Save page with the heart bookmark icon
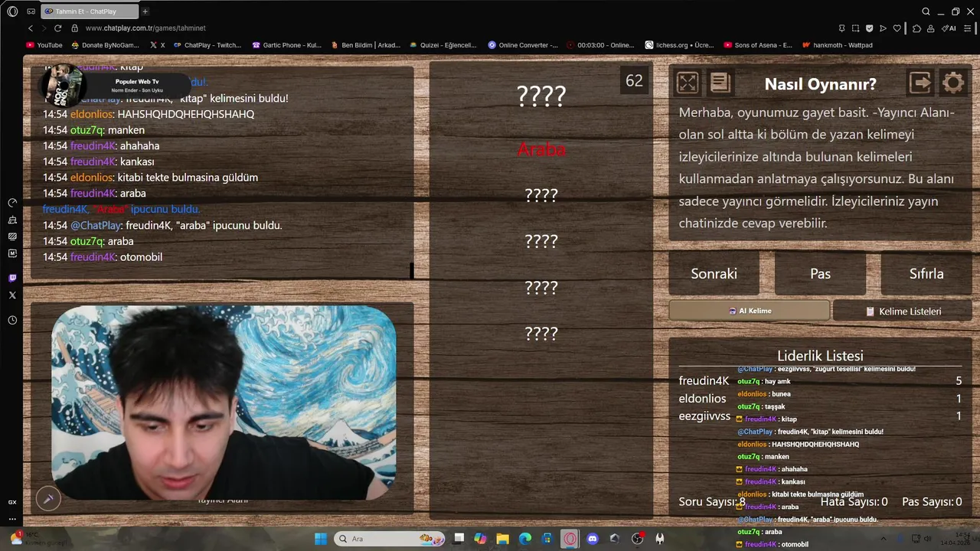 point(897,28)
